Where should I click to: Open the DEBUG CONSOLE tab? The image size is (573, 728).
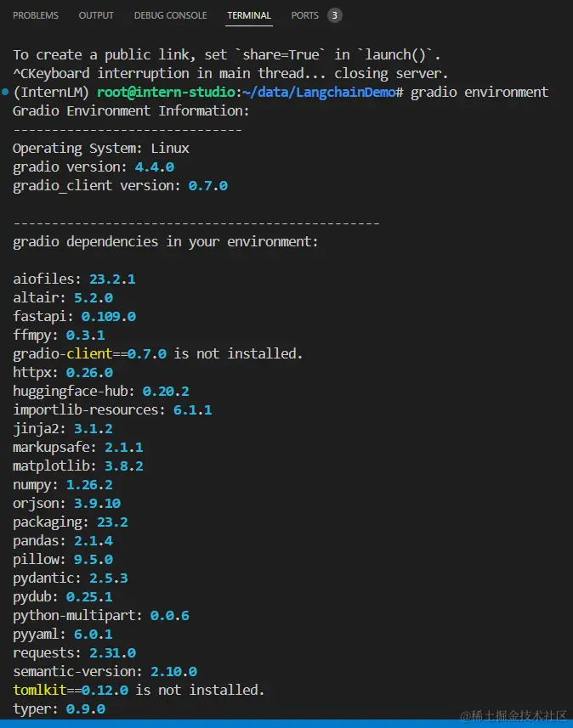171,15
